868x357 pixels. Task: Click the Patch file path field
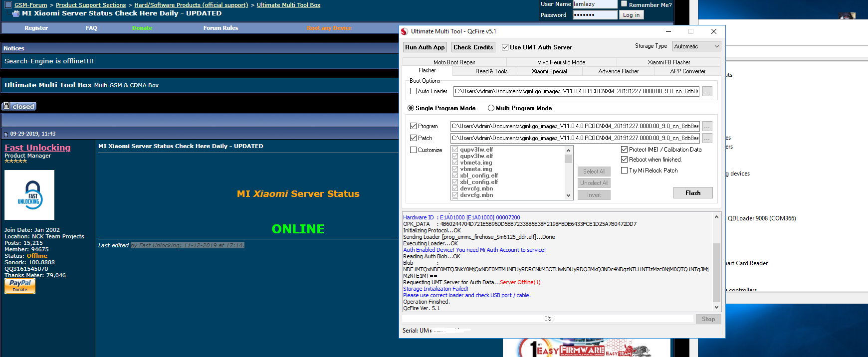tap(575, 138)
